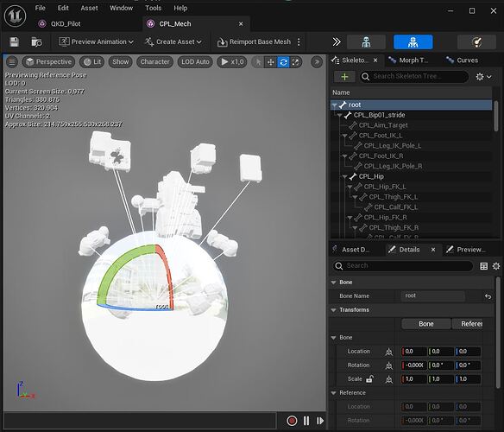This screenshot has width=504, height=432.
Task: Open the Asset menu
Action: pos(90,8)
